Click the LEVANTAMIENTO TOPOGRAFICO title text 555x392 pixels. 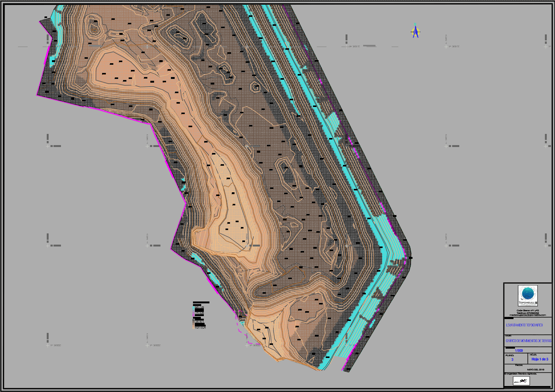(524, 325)
